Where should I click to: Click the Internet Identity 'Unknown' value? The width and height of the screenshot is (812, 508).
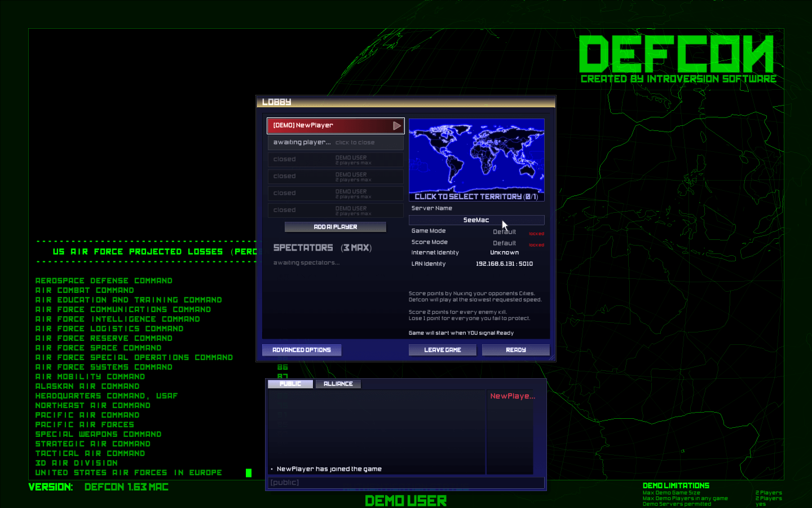coord(505,253)
